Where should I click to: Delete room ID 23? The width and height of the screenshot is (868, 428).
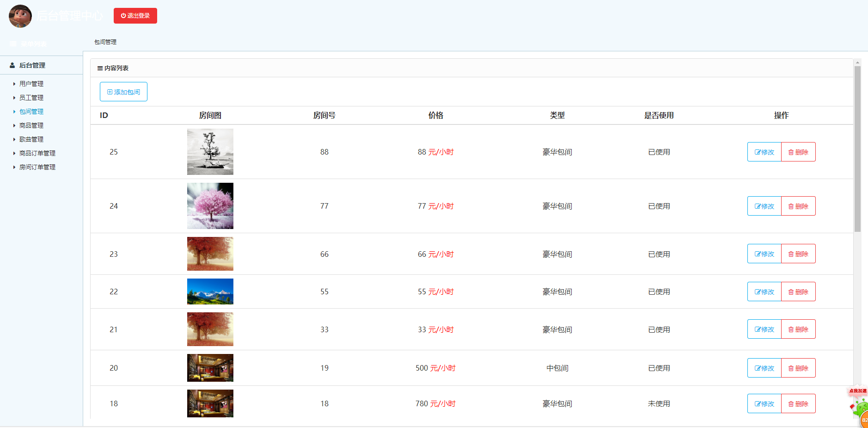[798, 254]
